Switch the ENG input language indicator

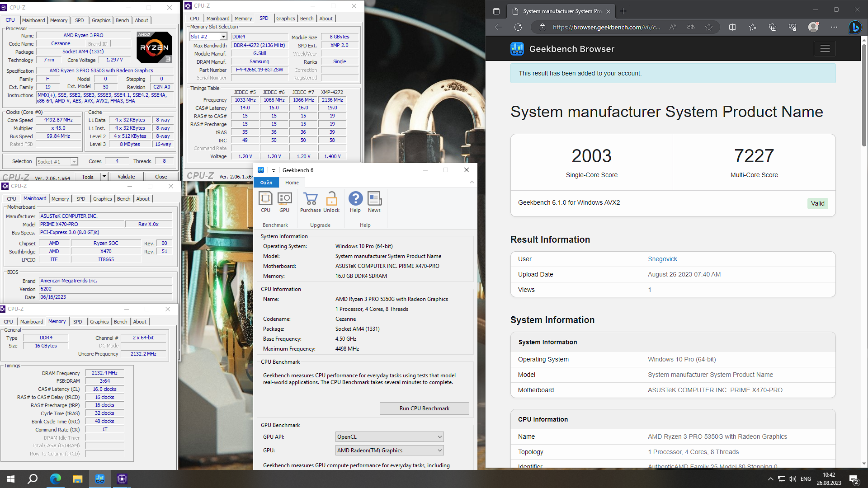(x=806, y=479)
